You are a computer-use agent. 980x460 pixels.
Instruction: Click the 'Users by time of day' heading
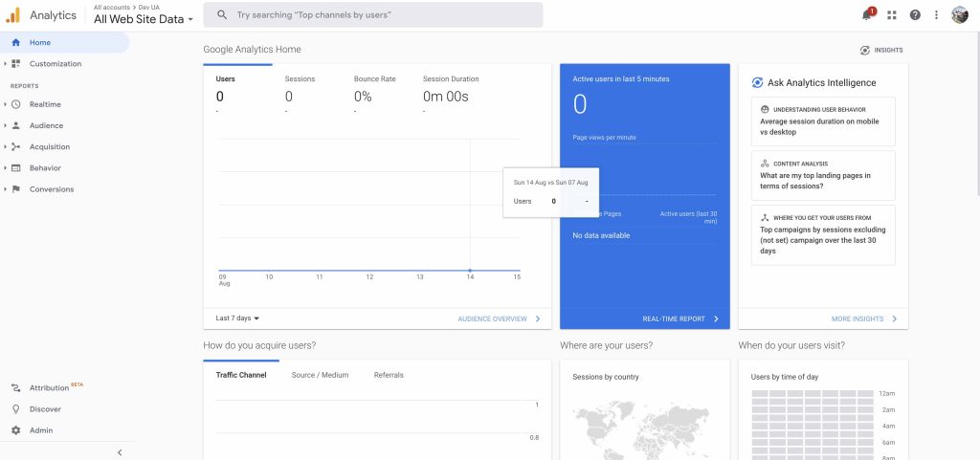pos(785,377)
